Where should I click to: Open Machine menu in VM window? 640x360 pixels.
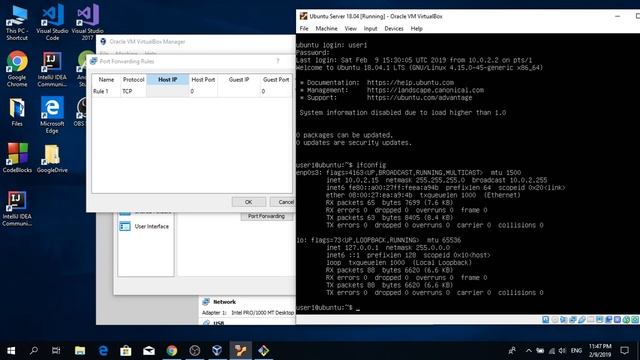[x=327, y=29]
